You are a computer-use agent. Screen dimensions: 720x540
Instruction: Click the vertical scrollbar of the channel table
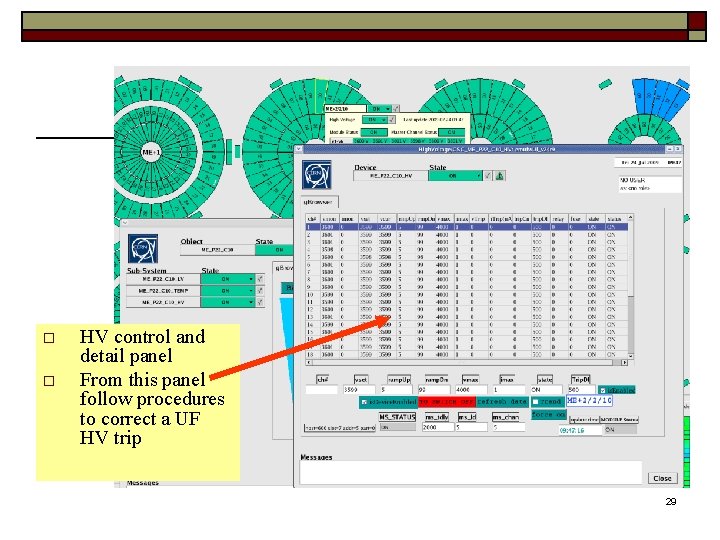pos(630,286)
